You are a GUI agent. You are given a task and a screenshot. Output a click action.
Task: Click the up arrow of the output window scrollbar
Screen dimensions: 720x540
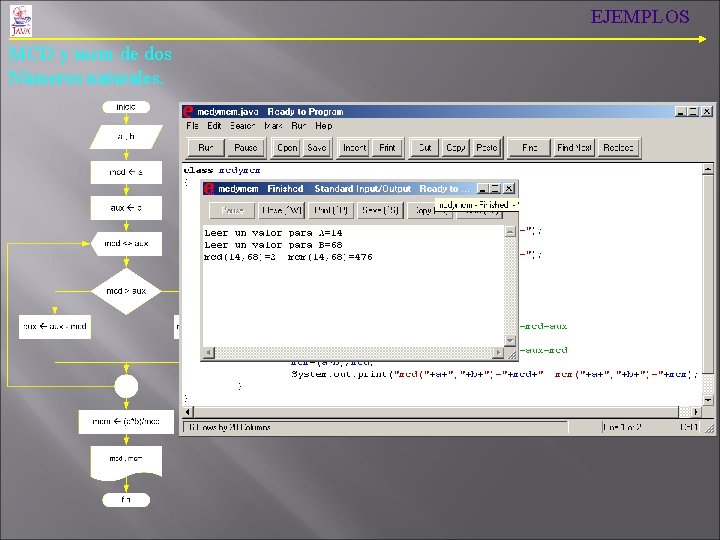(510, 232)
